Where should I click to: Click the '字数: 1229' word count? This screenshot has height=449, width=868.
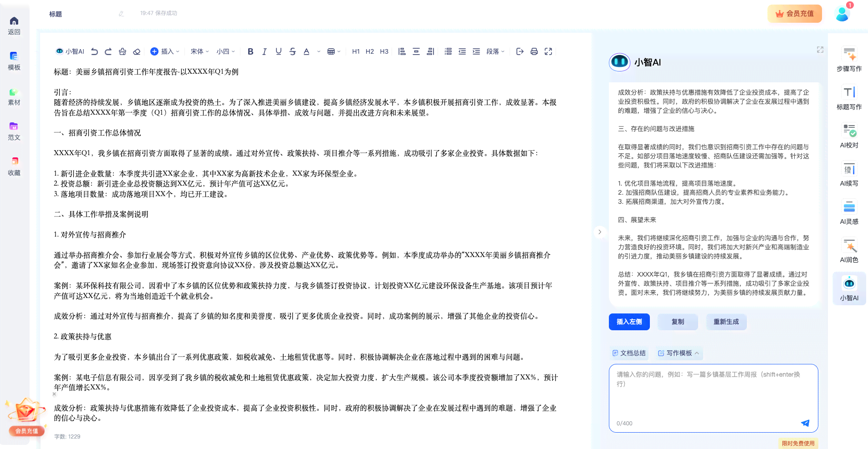67,436
